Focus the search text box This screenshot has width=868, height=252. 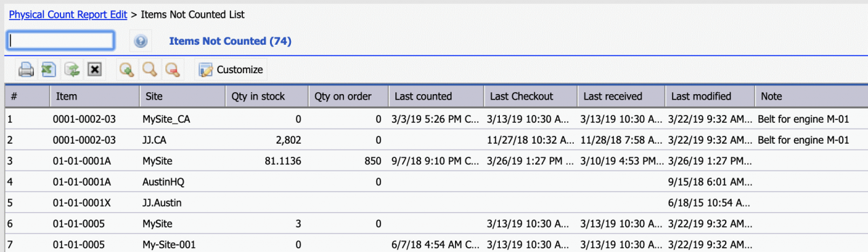(x=60, y=41)
